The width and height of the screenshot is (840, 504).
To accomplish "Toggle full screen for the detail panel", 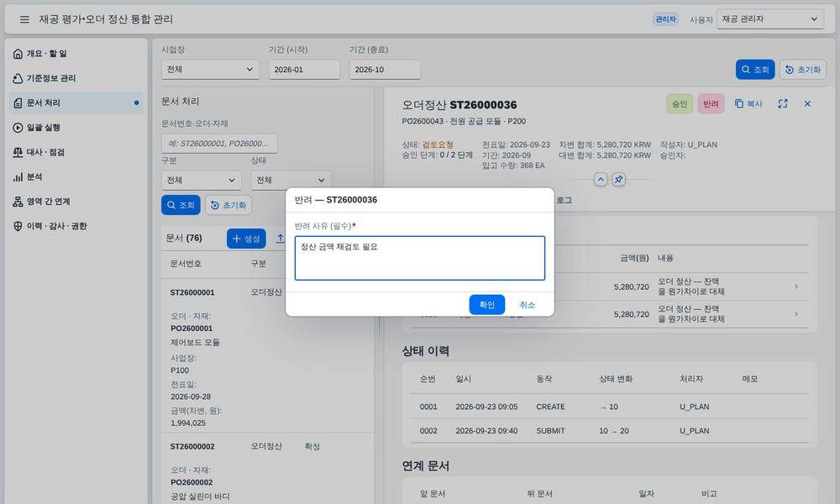I will (x=783, y=104).
